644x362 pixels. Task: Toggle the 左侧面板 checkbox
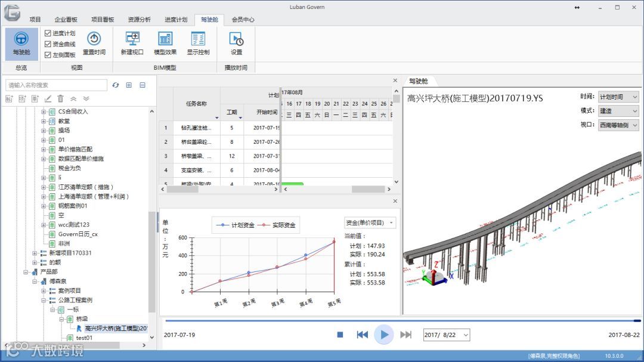coord(48,55)
